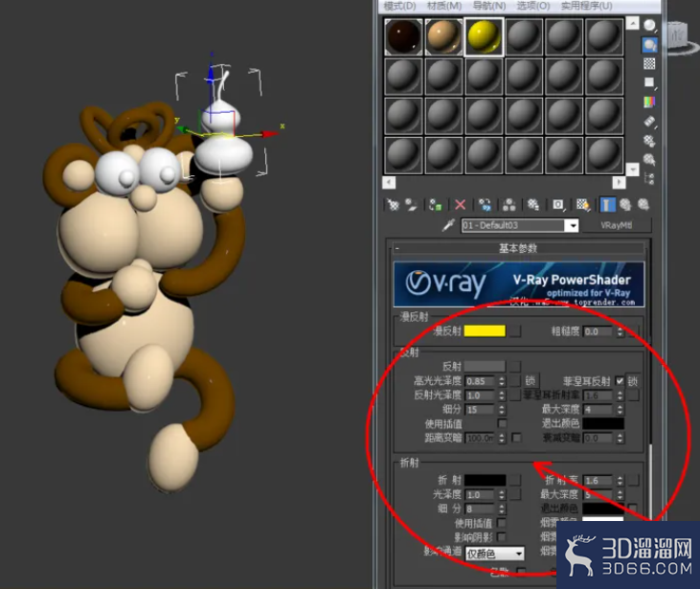This screenshot has width=700, height=589.
Task: Click the red X reset material icon
Action: (461, 205)
